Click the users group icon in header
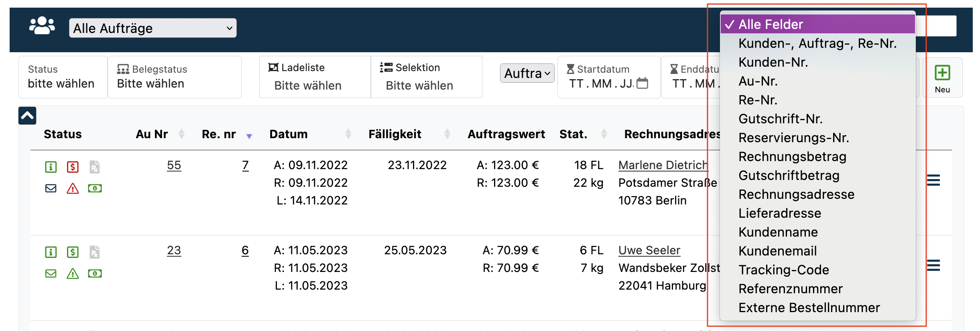The height and width of the screenshot is (331, 980). [x=42, y=26]
